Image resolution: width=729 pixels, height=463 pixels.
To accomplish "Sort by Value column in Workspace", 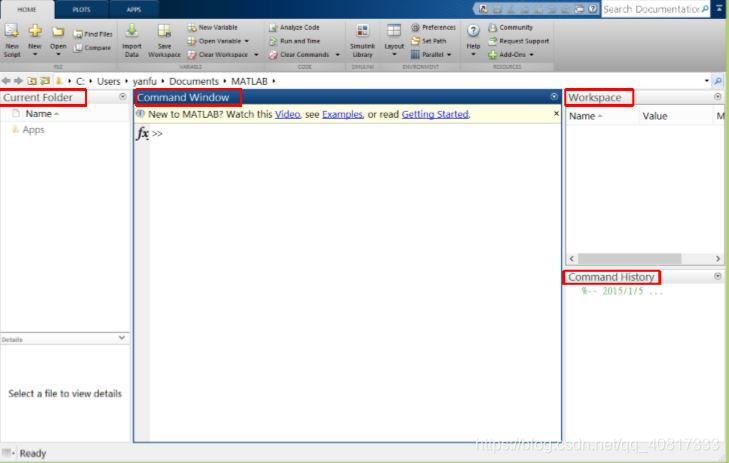I will click(655, 116).
